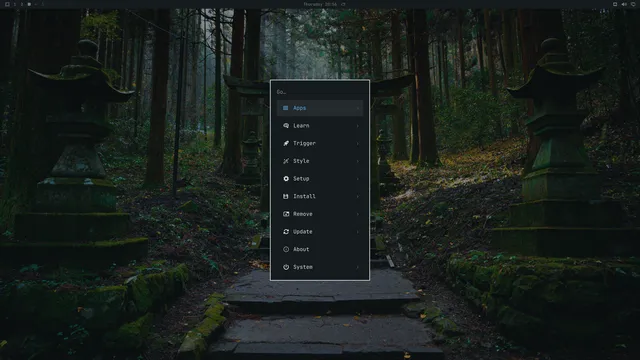Click the Setup gear icon
Viewport: 640px width, 360px height.
286,179
